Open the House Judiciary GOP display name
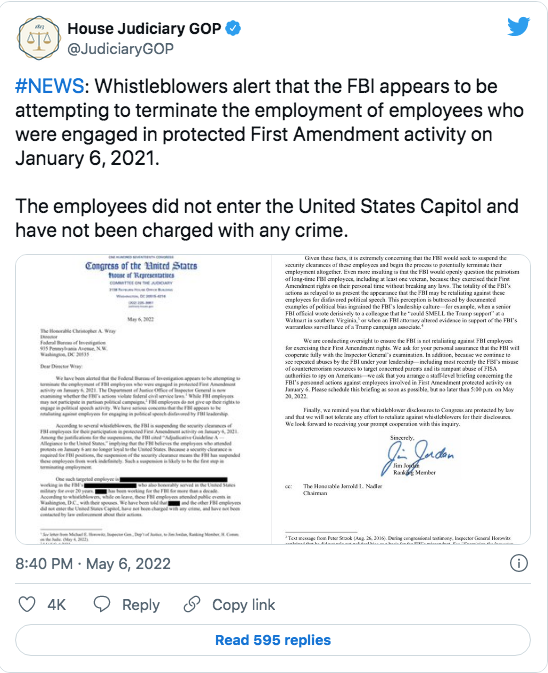 pos(144,29)
